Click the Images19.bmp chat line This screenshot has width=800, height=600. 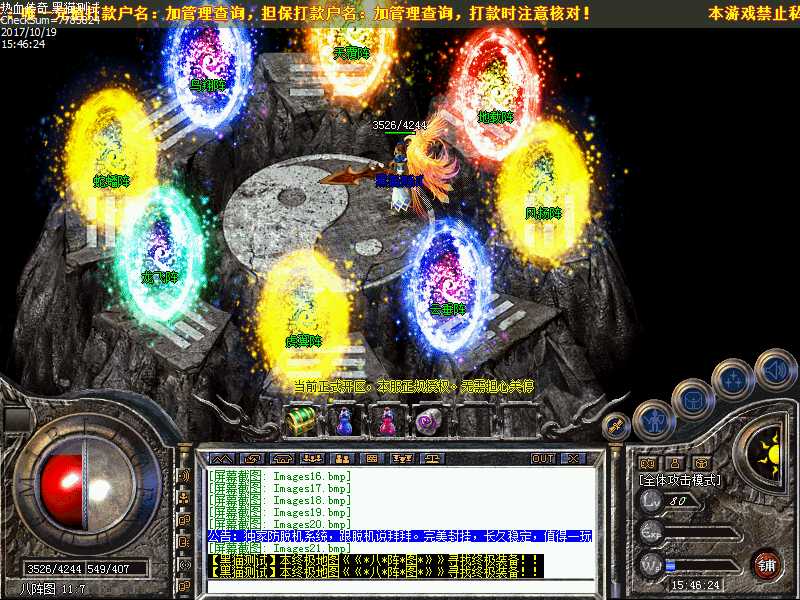(x=280, y=512)
